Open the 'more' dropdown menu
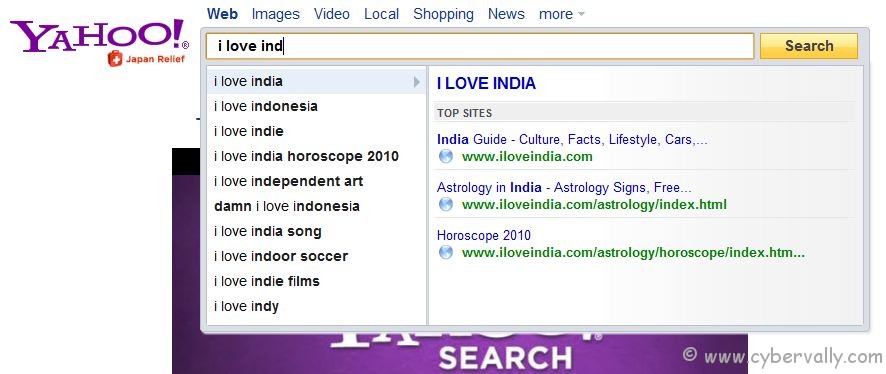This screenshot has height=374, width=886. (x=562, y=14)
